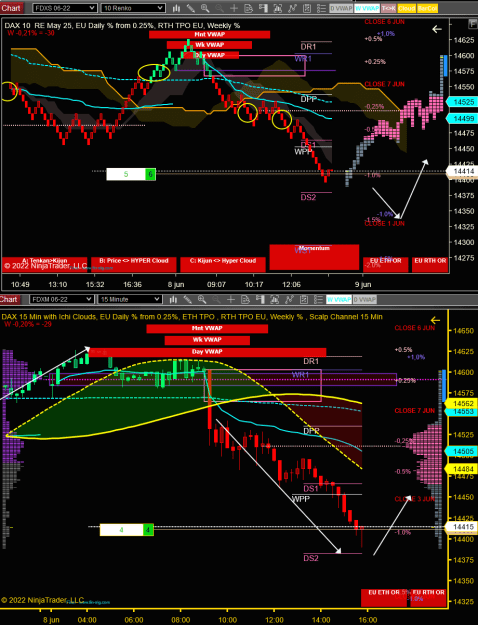This screenshot has height=625, width=478.
Task: Click zoom out magnifier on 15 Minute toolbar
Action: click(216, 299)
